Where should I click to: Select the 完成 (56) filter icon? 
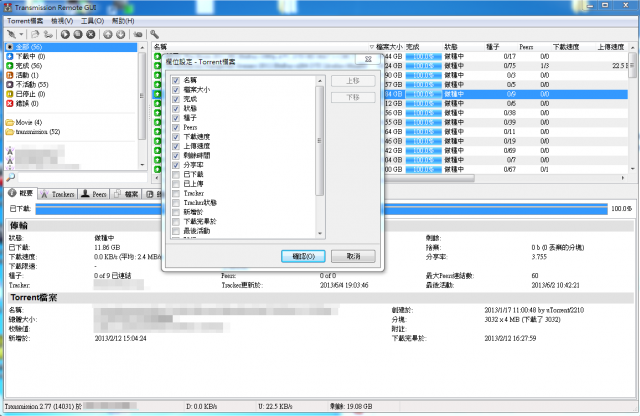pos(10,66)
